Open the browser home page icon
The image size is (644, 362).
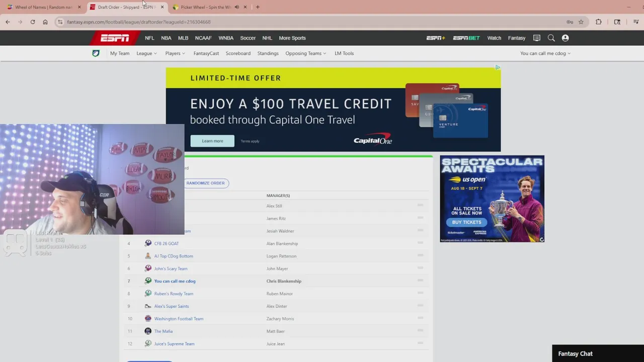[45, 22]
